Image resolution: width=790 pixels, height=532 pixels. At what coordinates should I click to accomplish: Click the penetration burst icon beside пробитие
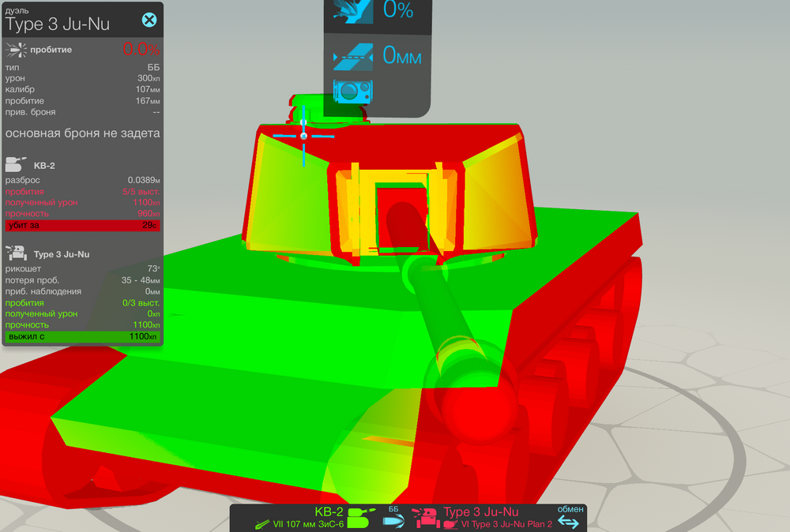[16, 50]
